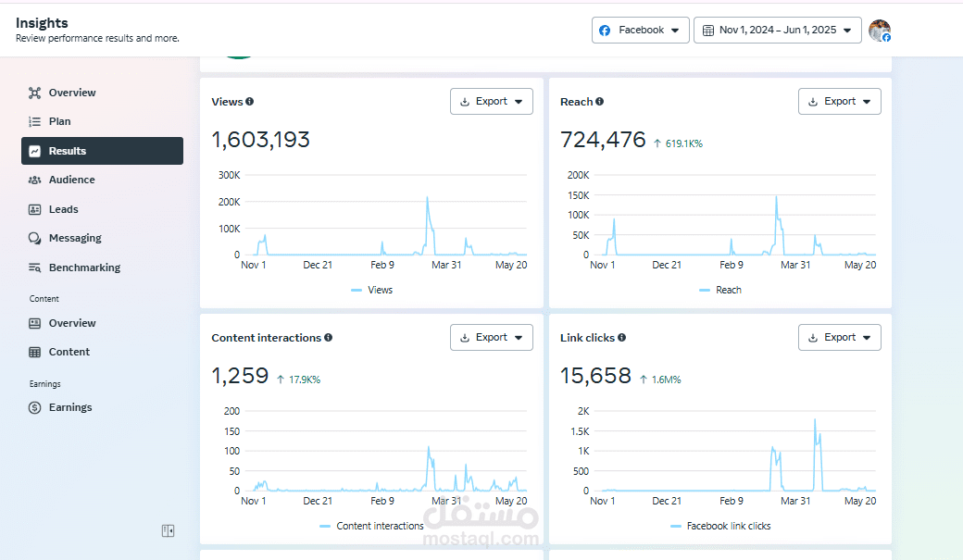This screenshot has height=560, width=963.
Task: Click the 17.9K% interactions increase indicator
Action: pos(298,380)
